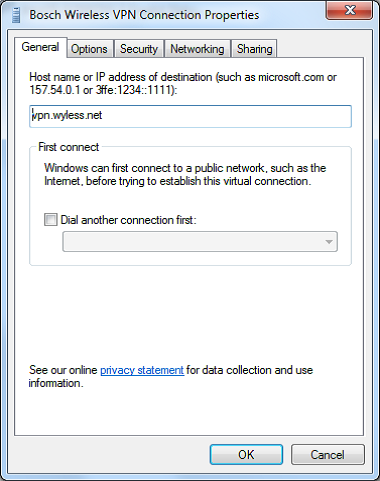Click the 'First connect' group label
Screen dimensions: 380x481
tap(69, 147)
